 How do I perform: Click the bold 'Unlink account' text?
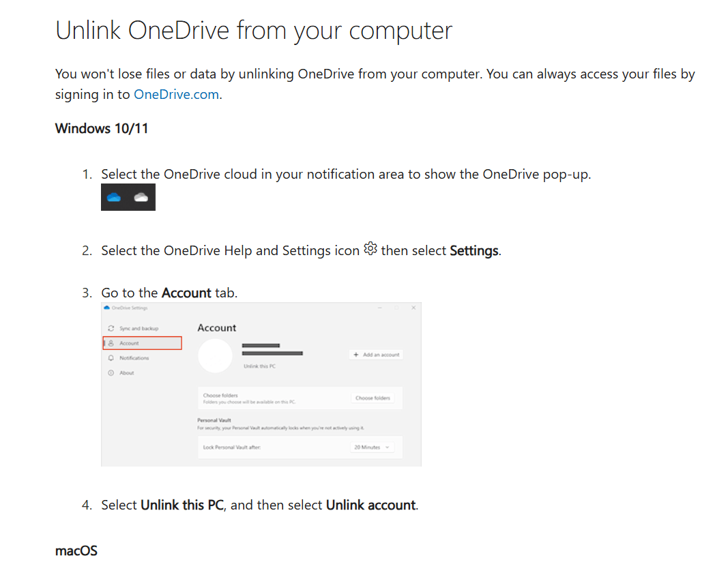pyautogui.click(x=370, y=505)
